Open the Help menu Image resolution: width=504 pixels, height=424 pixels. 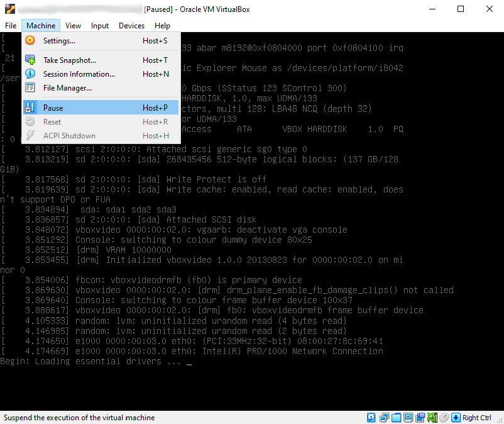[x=162, y=25]
